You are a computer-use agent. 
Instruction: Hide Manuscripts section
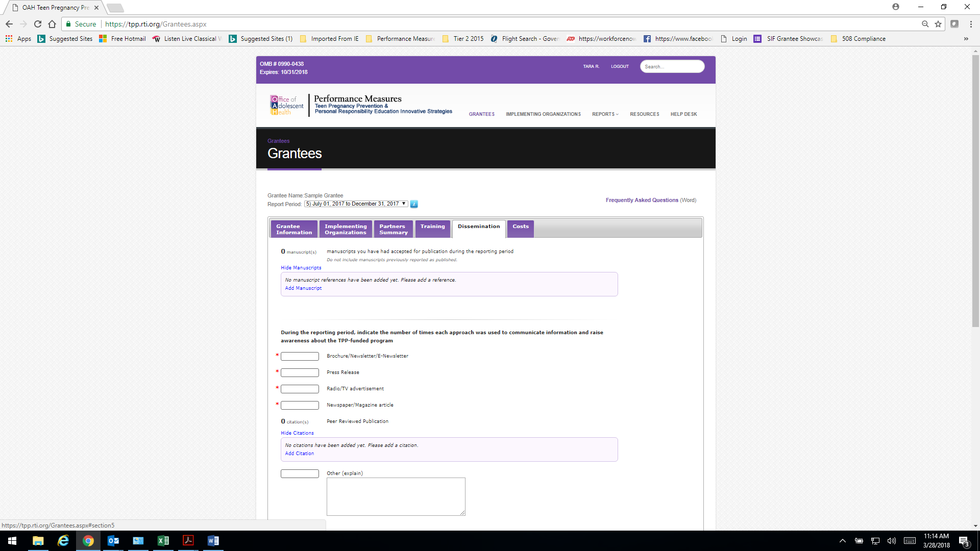click(x=301, y=268)
